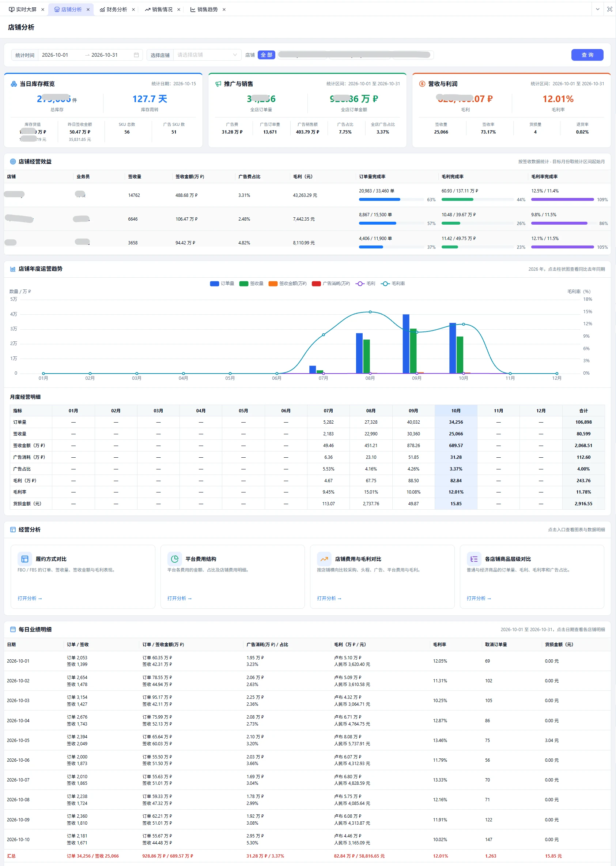616x866 pixels.
Task: Open the 销售趋势 tab
Action: click(x=204, y=10)
